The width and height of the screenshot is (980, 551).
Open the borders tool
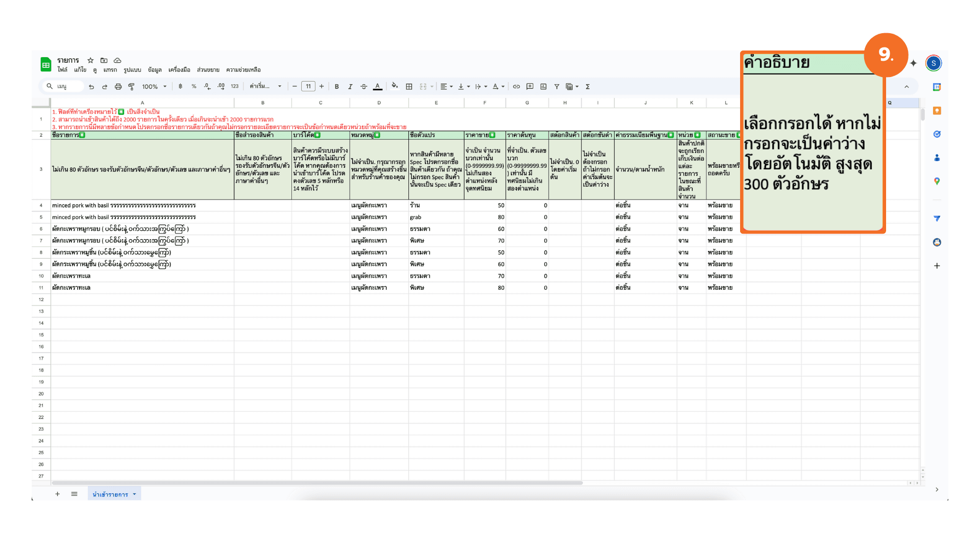(x=409, y=87)
